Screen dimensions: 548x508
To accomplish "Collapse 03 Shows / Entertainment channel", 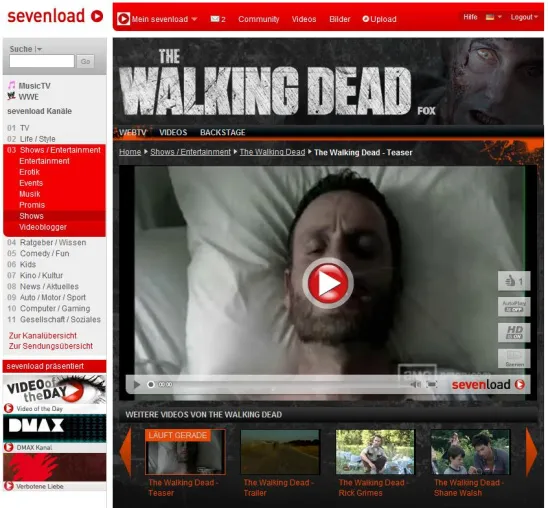I will (54, 150).
